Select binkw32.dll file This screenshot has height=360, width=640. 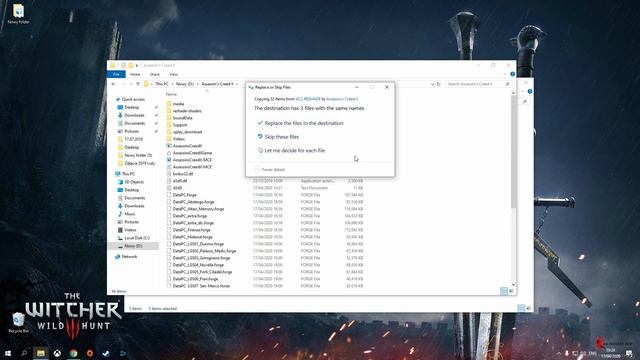point(180,174)
